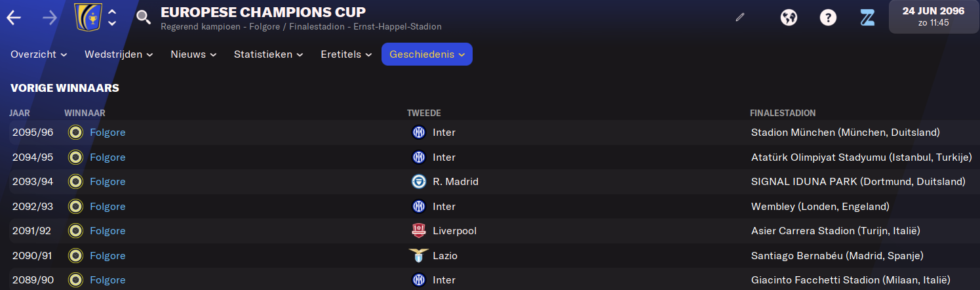
Task: Click the blue Z logo icon
Action: [867, 18]
